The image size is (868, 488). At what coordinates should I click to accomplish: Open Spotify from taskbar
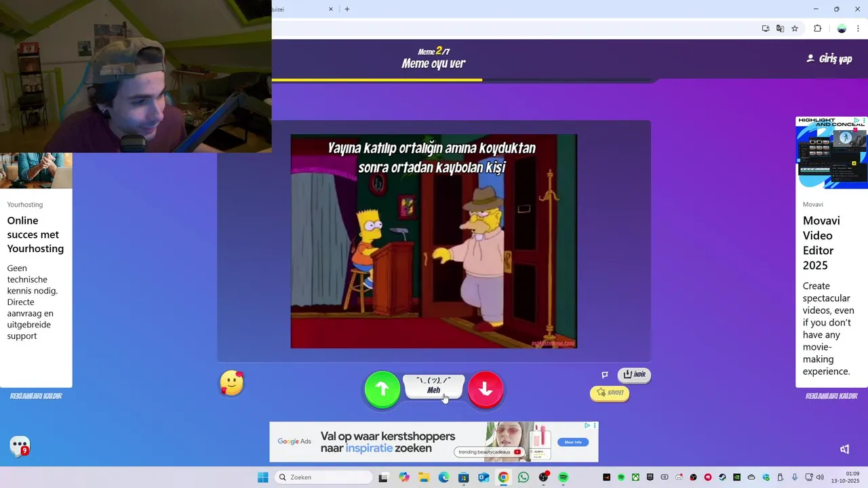click(563, 477)
